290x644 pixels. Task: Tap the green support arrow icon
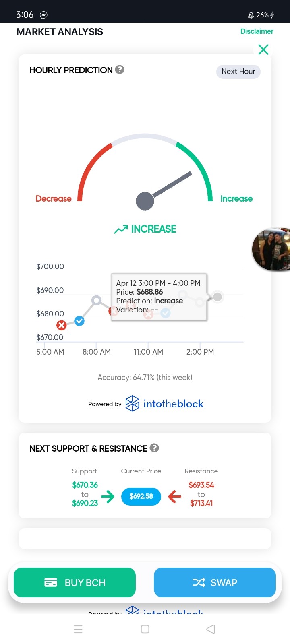pos(108,497)
